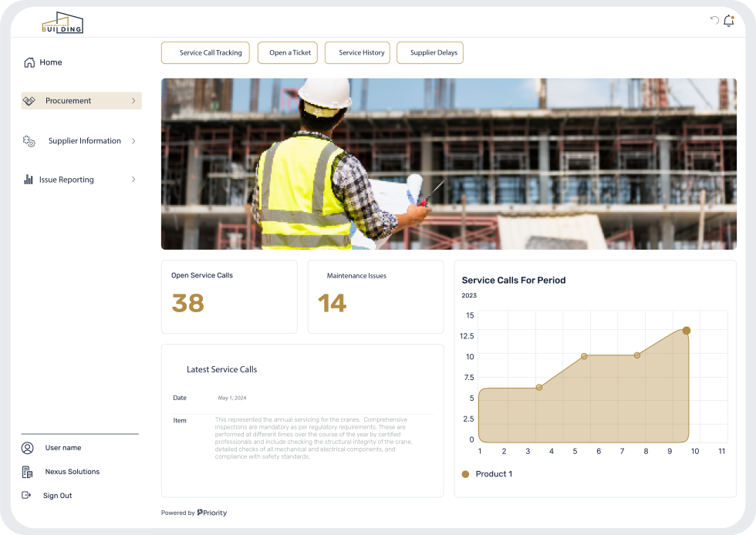Click the Corporation Building logo

pos(62,23)
